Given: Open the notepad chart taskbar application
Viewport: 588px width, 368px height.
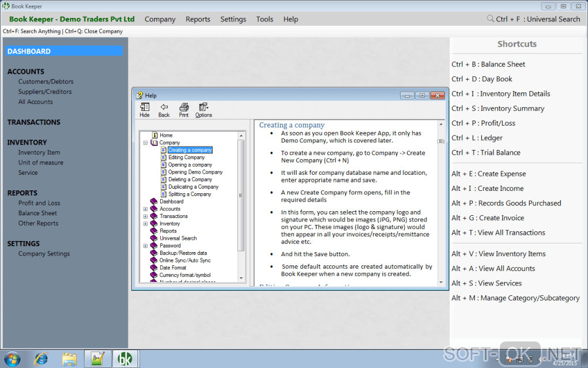Looking at the screenshot, I should pyautogui.click(x=97, y=359).
